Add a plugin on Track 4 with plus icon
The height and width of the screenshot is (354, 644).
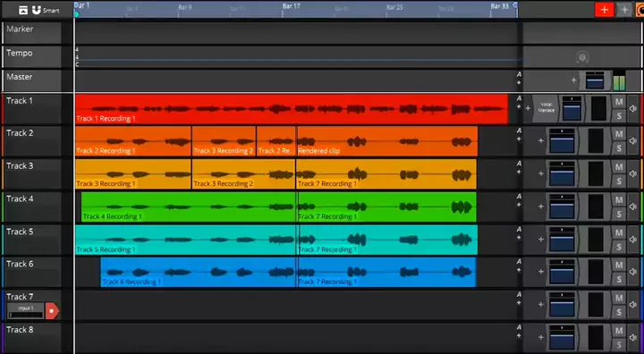[x=541, y=206]
